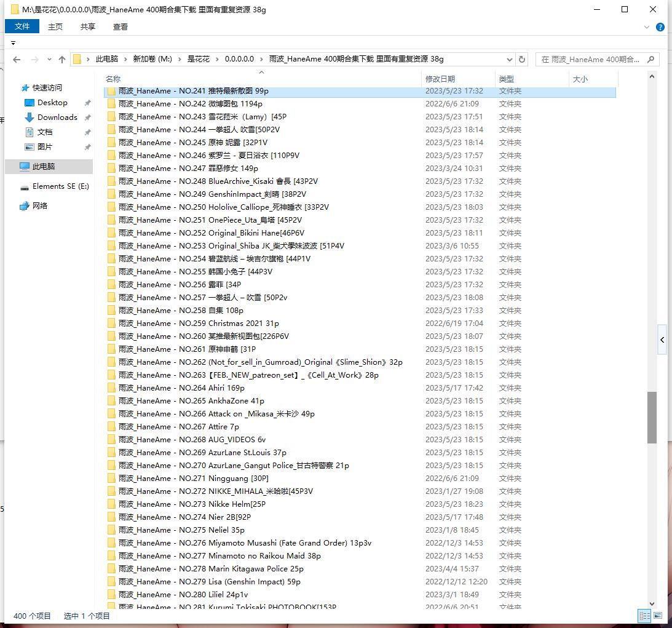
Task: Go up one folder level
Action: pos(62,60)
